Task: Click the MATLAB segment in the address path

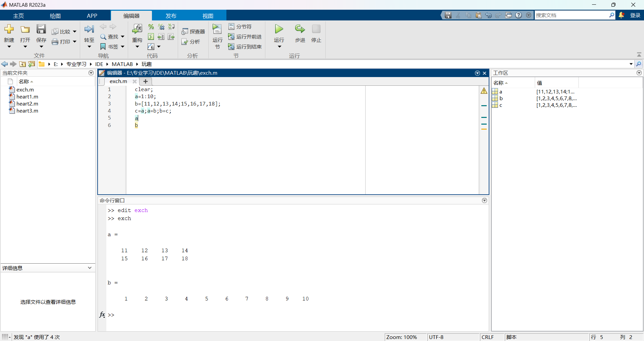Action: pos(122,64)
